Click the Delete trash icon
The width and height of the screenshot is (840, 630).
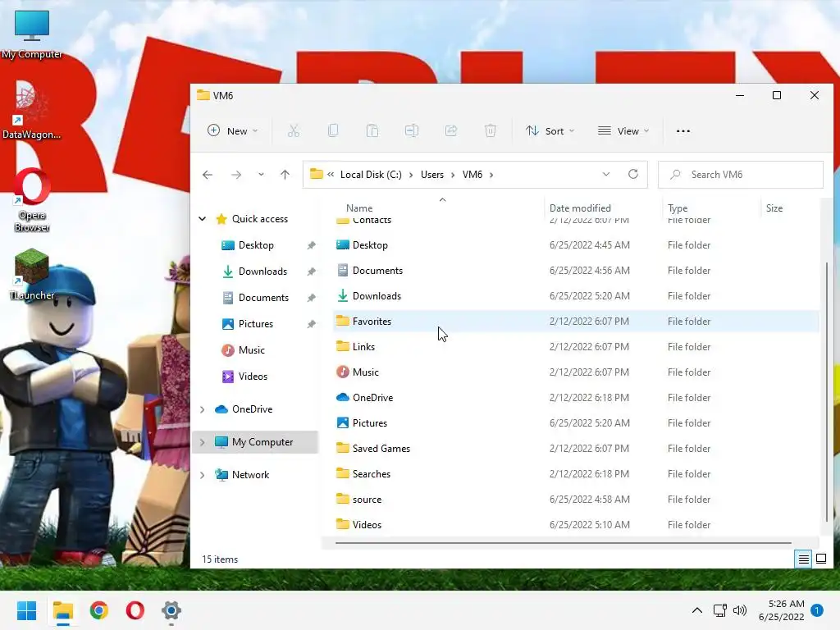(x=491, y=130)
